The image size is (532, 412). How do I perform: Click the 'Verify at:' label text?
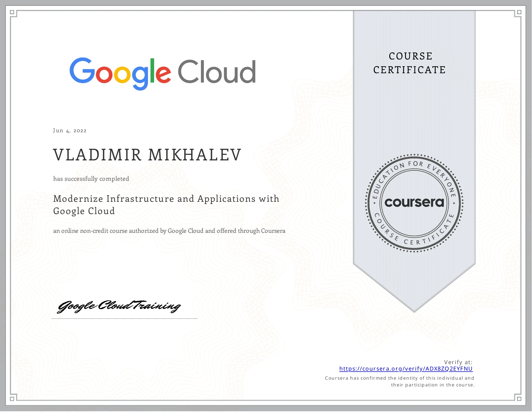(x=458, y=363)
